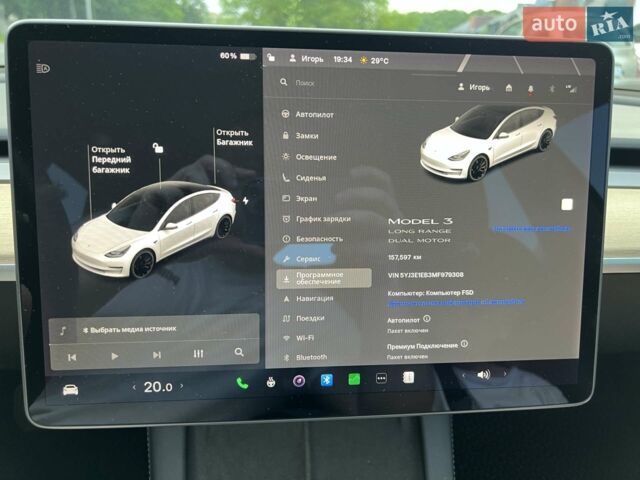
Task: Tap the headlights indicator icon
Action: [43, 68]
